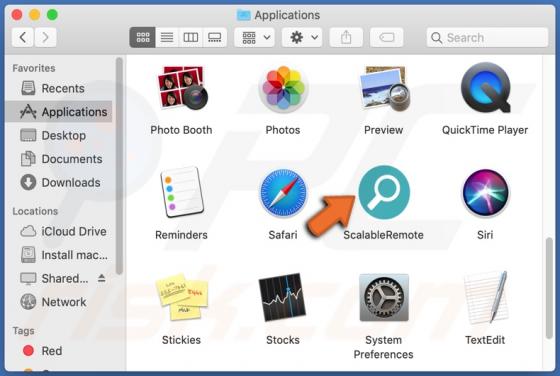Switch to gallery view

215,37
